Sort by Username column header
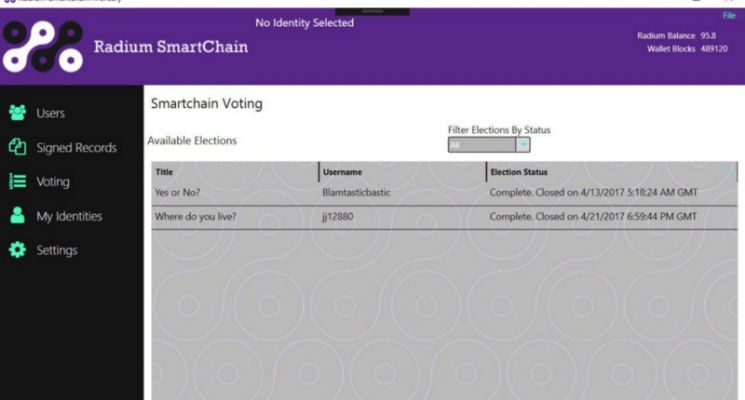745x400 pixels. [x=402, y=172]
